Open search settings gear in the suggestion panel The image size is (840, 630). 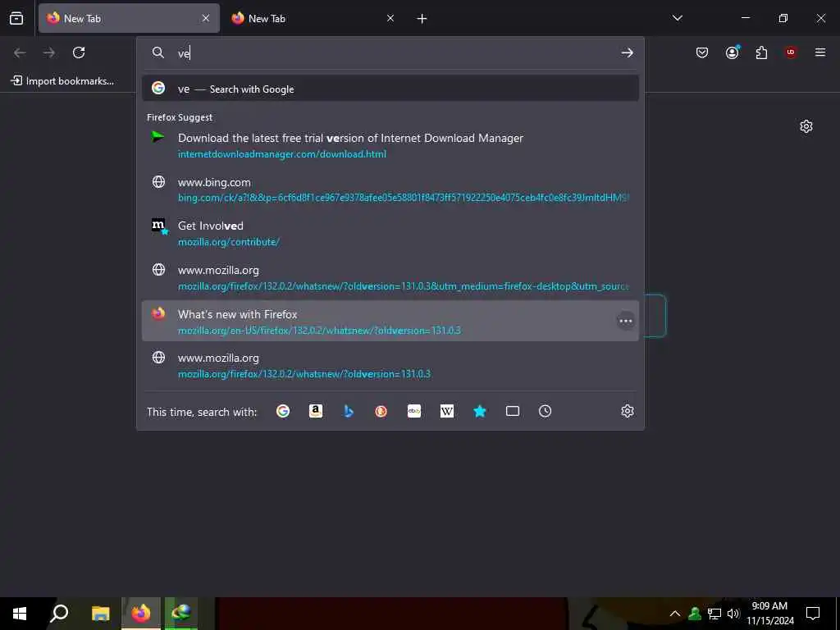point(628,411)
